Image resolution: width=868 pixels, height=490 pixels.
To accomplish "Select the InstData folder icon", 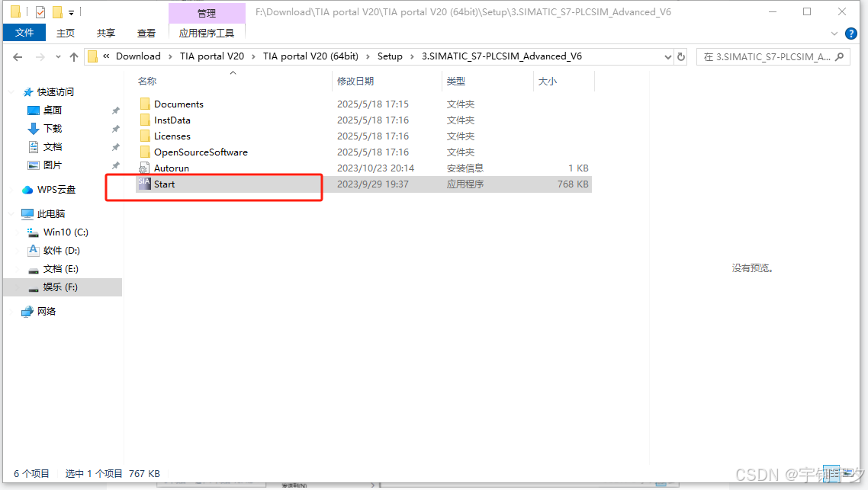I will (144, 120).
